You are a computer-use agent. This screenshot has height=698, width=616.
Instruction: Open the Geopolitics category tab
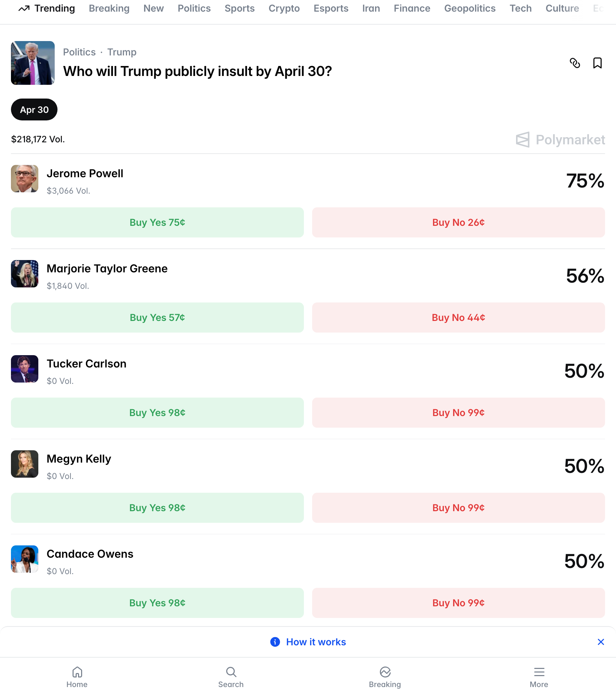[470, 8]
